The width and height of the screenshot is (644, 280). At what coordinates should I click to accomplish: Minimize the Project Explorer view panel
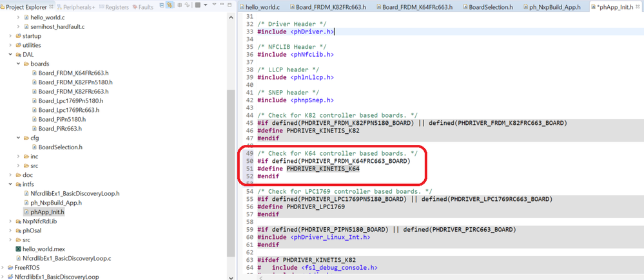tap(222, 4)
